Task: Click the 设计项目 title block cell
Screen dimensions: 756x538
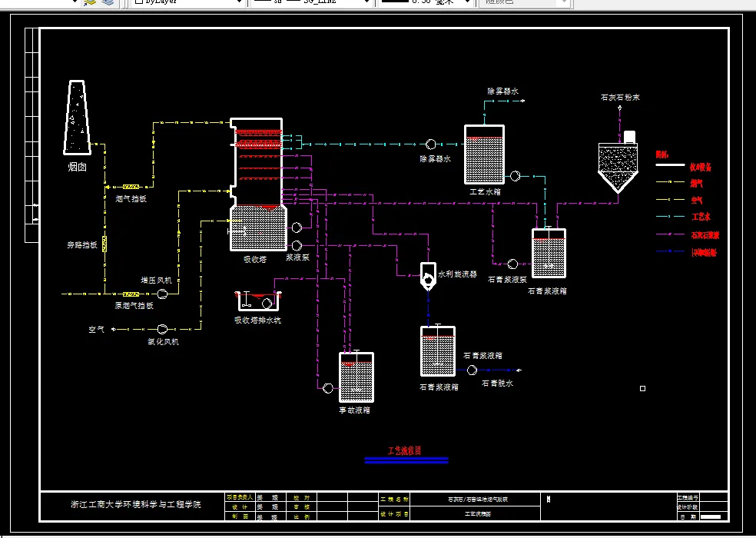Action: 395,514
